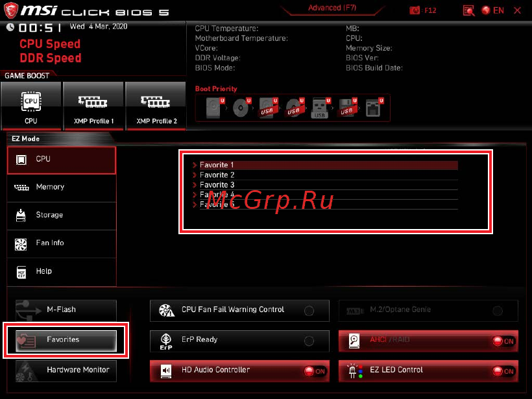Select the USB floppy boot device
This screenshot has height=399, width=532.
[348, 108]
